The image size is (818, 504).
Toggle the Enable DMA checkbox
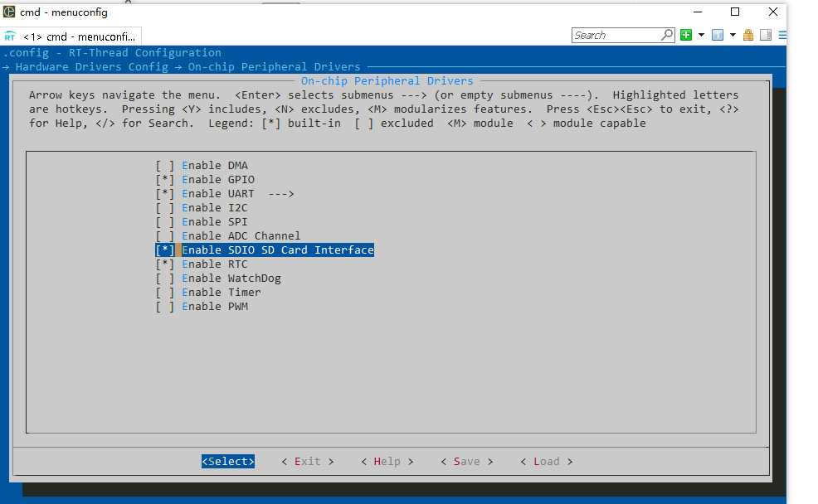coord(165,166)
